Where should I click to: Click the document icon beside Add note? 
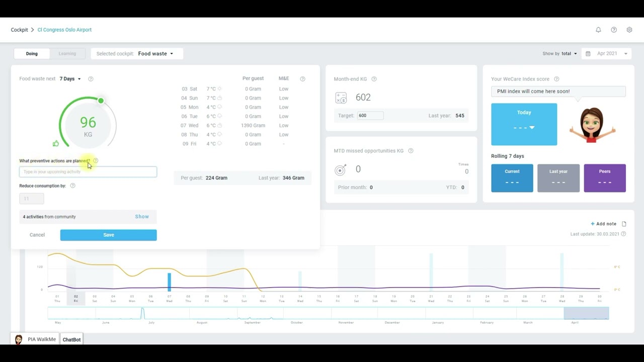coord(624,224)
